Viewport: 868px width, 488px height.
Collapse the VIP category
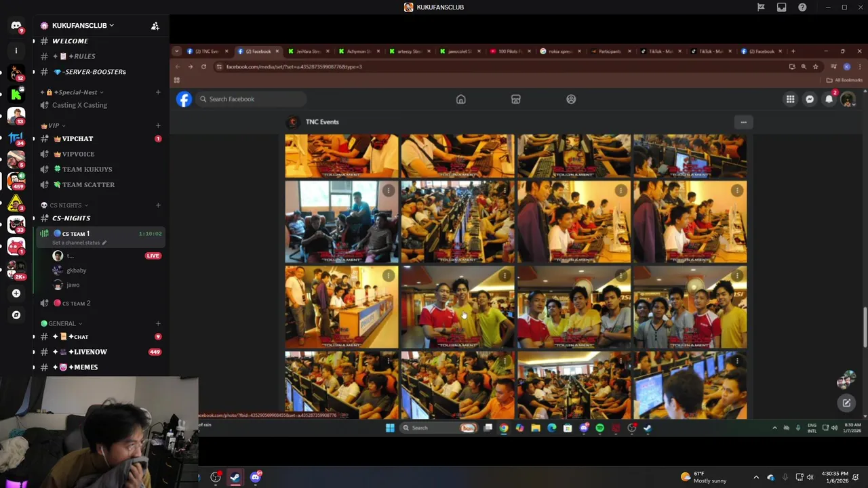pyautogui.click(x=54, y=125)
